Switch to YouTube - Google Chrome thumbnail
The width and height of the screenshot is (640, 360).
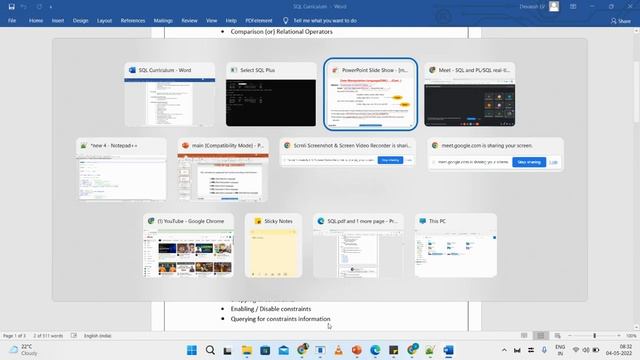189,245
